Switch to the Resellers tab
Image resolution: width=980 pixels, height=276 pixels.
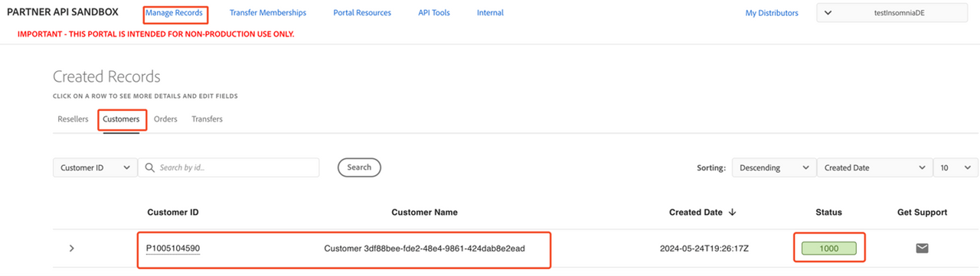tap(73, 119)
